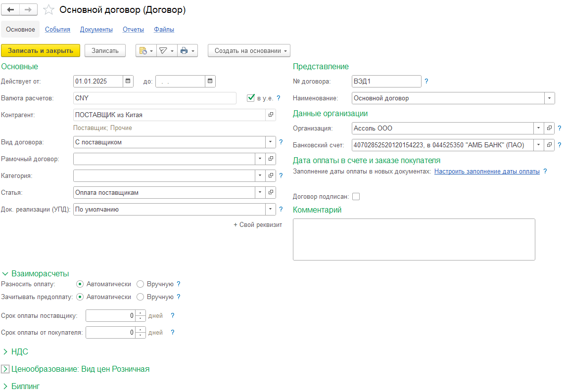Open the 'Создать на основании' dropdown
Viewport: 566px width, 392px height.
coord(249,50)
